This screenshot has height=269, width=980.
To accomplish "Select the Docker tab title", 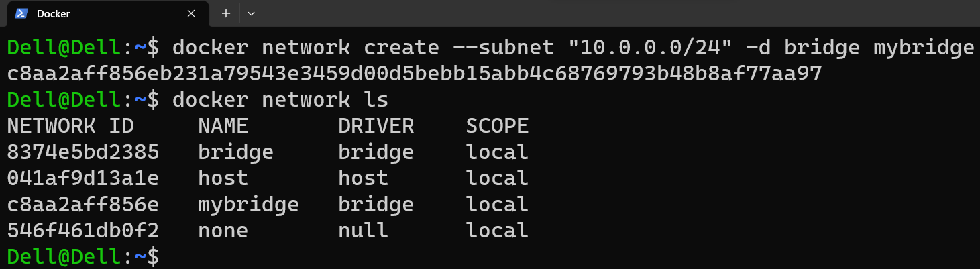I will (x=53, y=13).
